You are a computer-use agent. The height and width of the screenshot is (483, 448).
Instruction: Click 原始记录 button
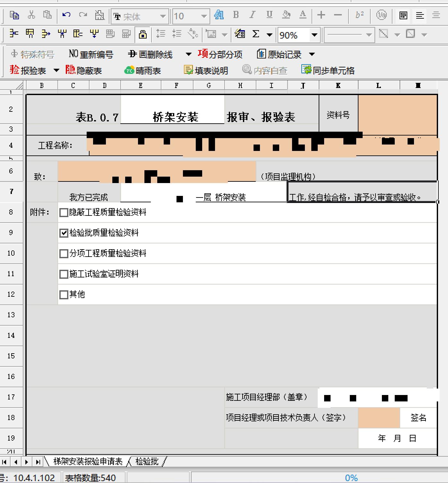point(279,54)
